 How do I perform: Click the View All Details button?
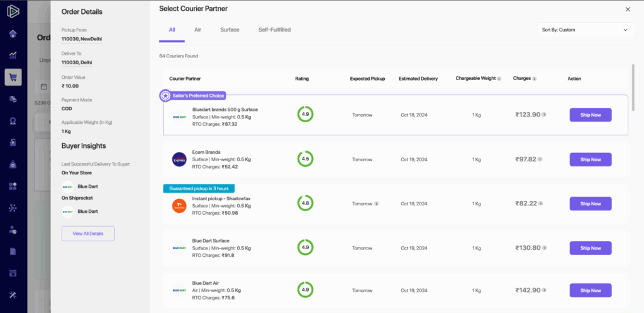tap(87, 234)
